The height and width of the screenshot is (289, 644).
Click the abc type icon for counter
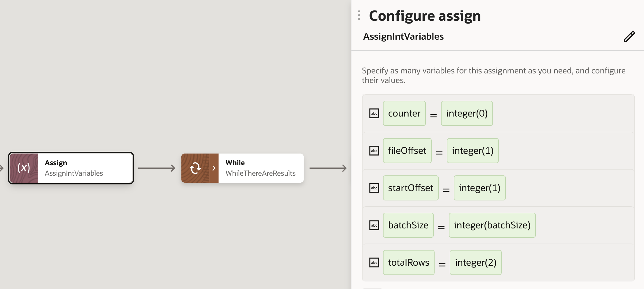click(374, 113)
